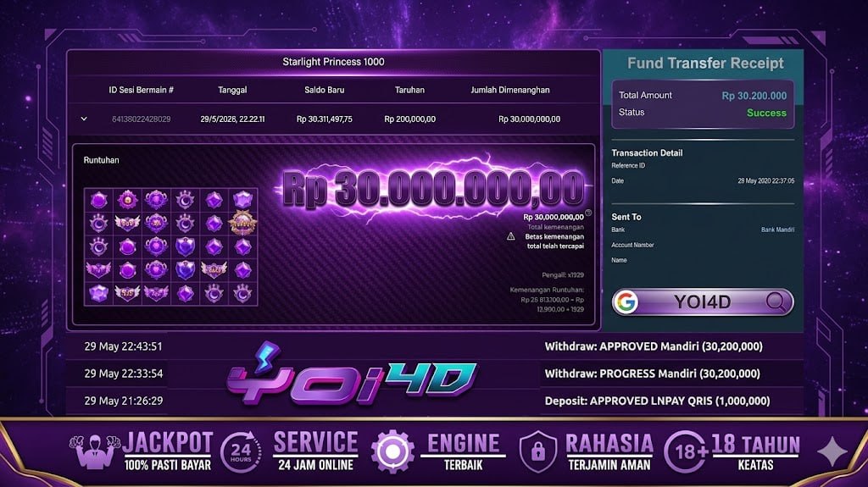Click session ID 84138022428029
Image resolution: width=868 pixels, height=487 pixels.
(142, 119)
